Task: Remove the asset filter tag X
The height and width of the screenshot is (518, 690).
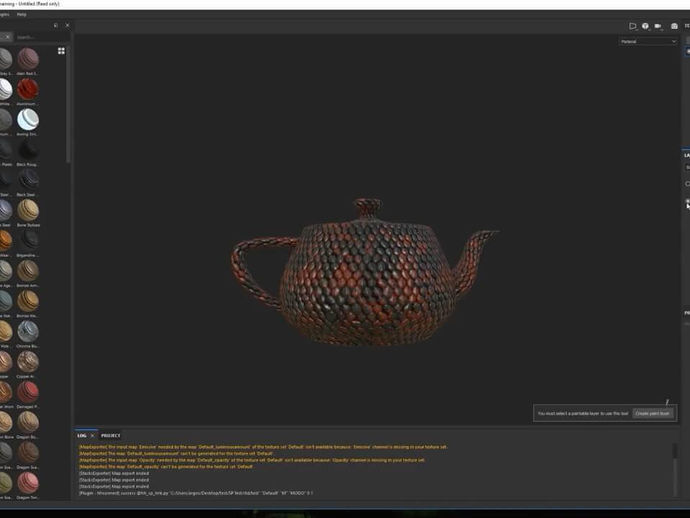Action: [x=7, y=37]
